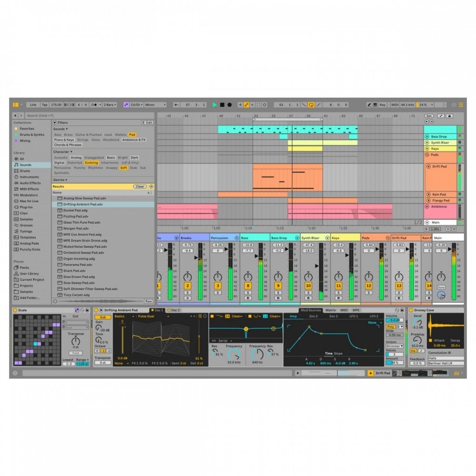Viewport: 476px width, 476px height.
Task: Click the Voices slider in the synth panel
Action: (x=394, y=353)
